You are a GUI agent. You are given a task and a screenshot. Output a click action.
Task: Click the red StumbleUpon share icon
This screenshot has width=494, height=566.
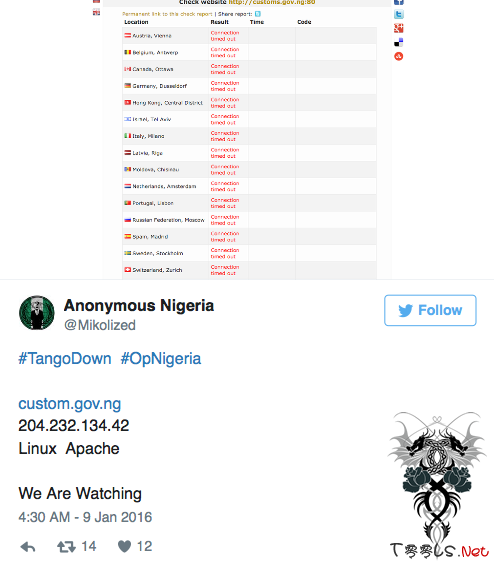[399, 56]
